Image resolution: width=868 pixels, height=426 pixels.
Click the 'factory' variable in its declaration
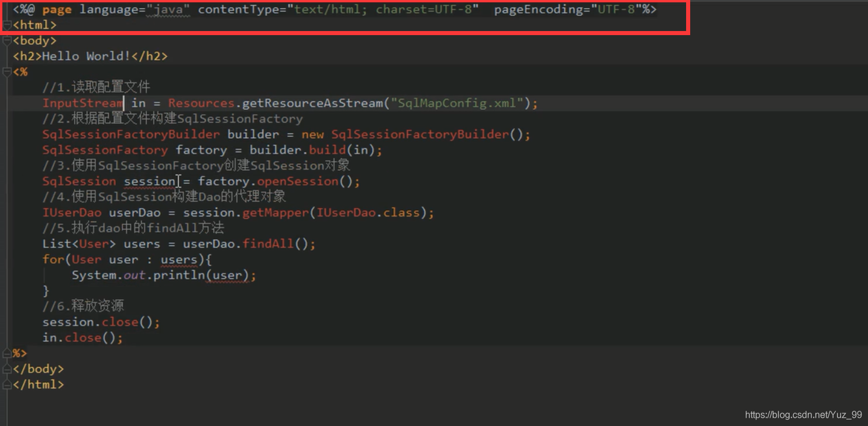[201, 150]
